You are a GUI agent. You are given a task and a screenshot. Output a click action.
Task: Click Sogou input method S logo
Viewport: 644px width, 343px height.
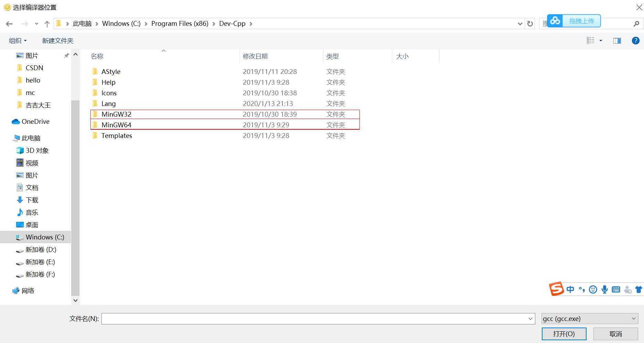(x=556, y=289)
